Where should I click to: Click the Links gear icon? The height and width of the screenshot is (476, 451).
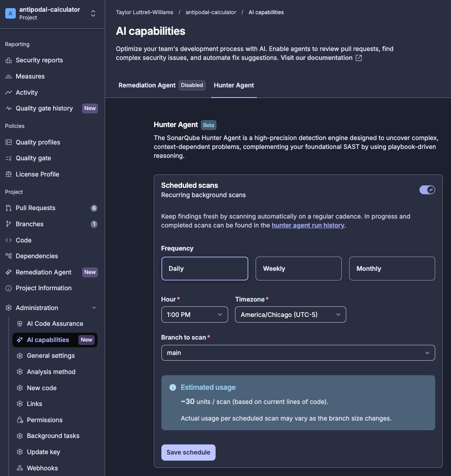click(20, 404)
